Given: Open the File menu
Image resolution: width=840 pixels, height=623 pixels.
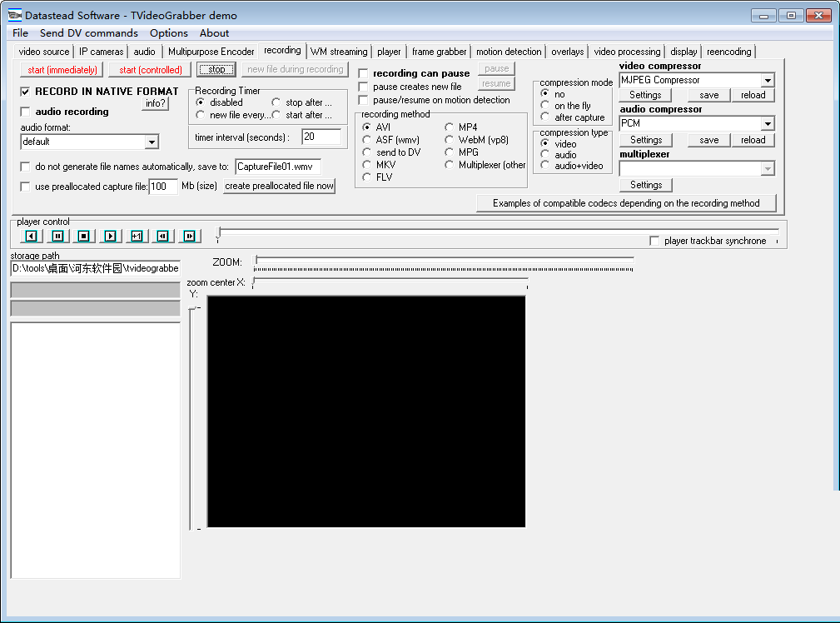Looking at the screenshot, I should [20, 33].
